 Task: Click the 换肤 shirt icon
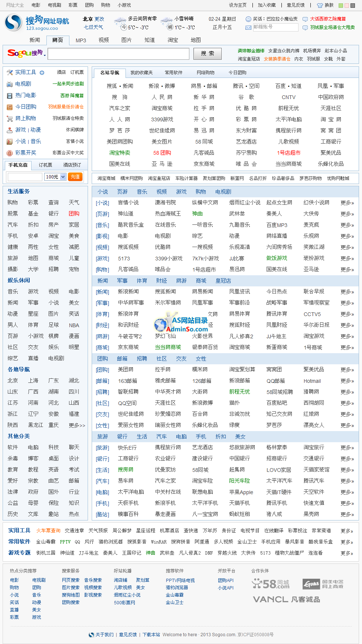click(320, 5)
